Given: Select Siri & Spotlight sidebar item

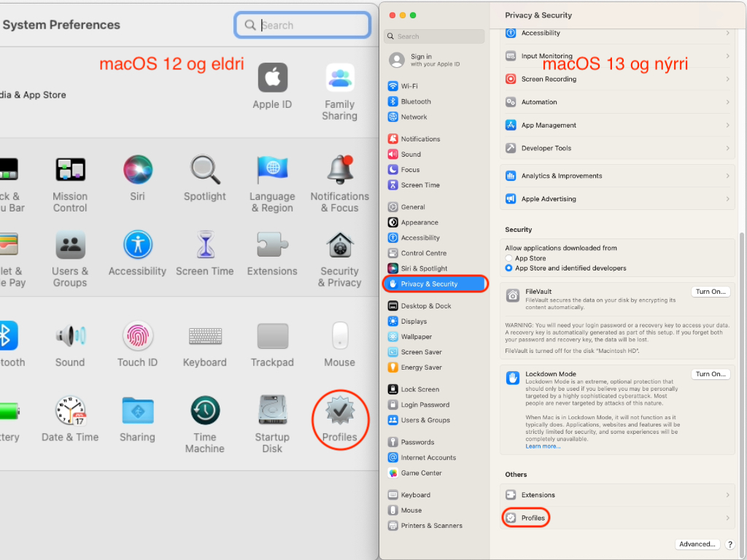Looking at the screenshot, I should [x=435, y=268].
